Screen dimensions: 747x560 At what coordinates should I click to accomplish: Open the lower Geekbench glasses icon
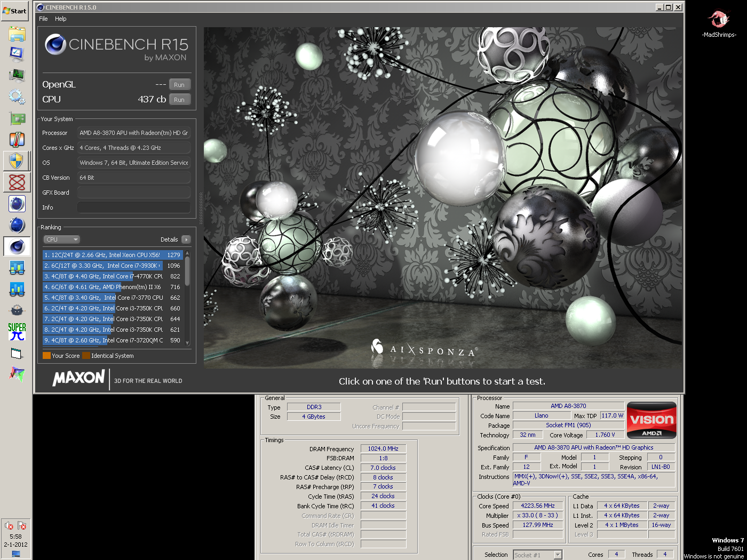pyautogui.click(x=17, y=289)
